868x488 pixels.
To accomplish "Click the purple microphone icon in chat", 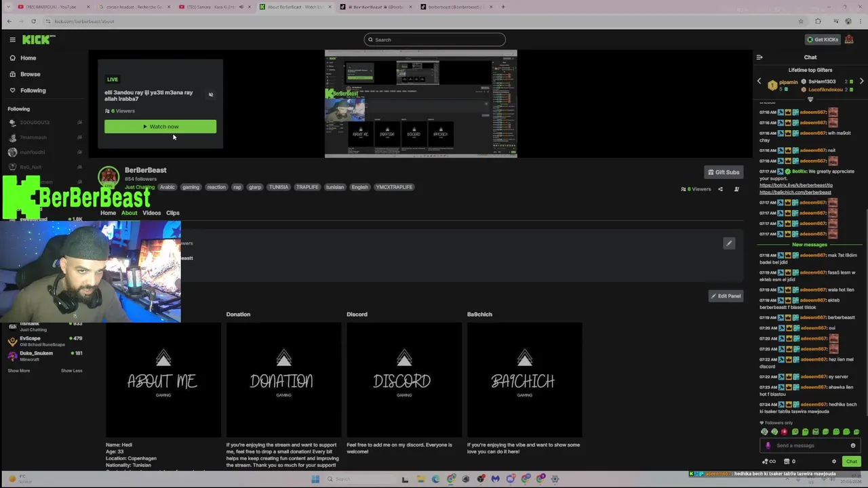I will coord(768,445).
